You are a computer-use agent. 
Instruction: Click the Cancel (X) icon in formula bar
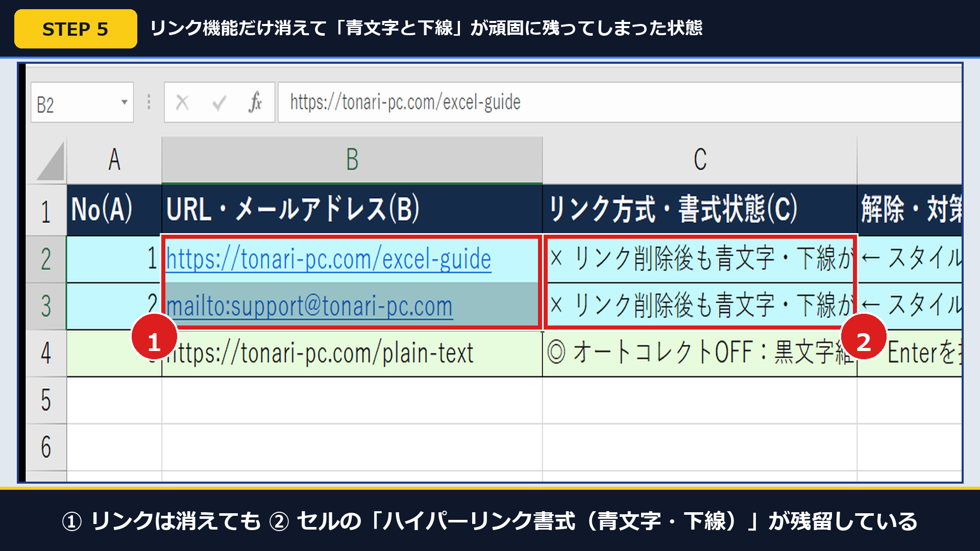pos(182,103)
